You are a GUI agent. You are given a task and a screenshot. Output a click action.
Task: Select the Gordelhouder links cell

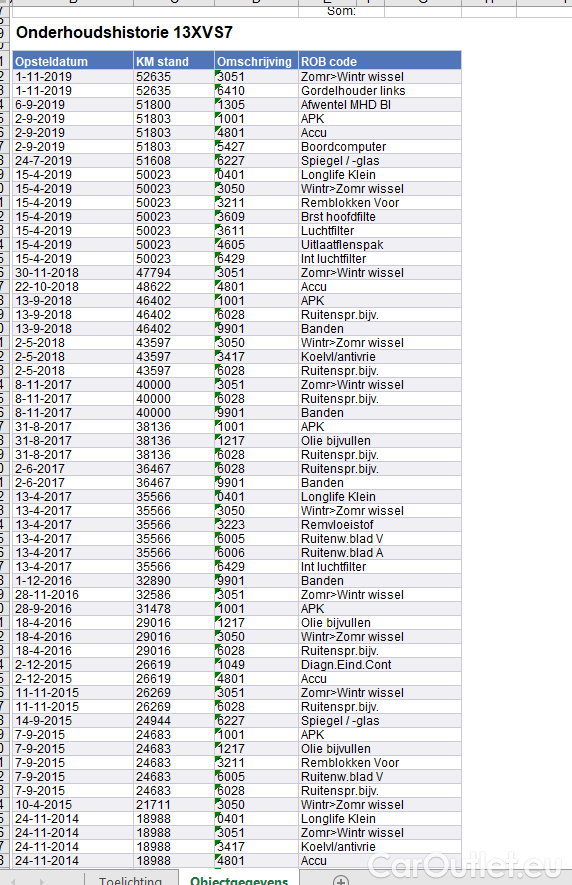click(x=379, y=90)
